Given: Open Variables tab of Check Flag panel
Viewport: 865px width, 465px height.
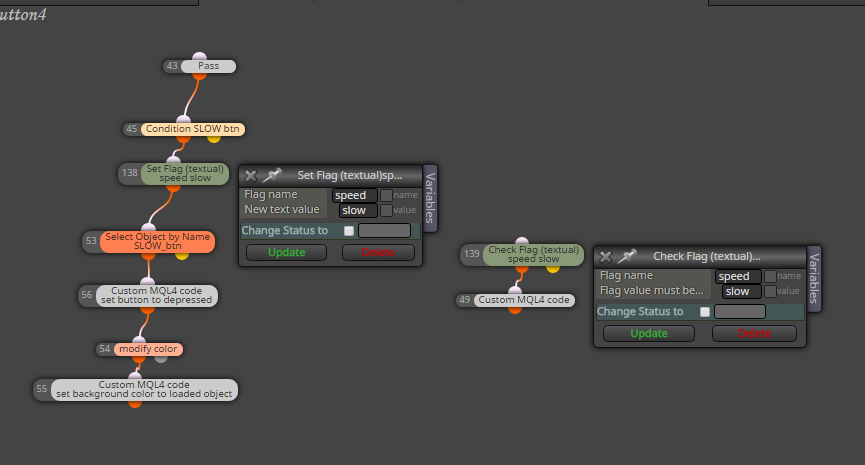Looking at the screenshot, I should pyautogui.click(x=814, y=279).
